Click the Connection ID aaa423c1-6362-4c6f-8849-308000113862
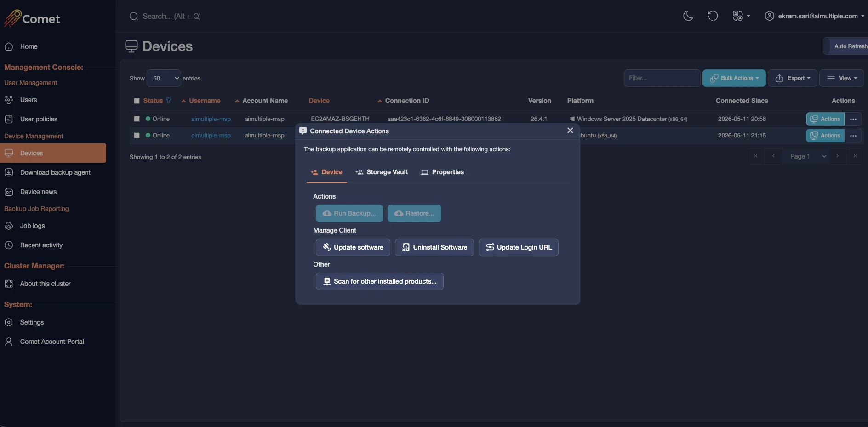The width and height of the screenshot is (868, 427). pyautogui.click(x=444, y=119)
